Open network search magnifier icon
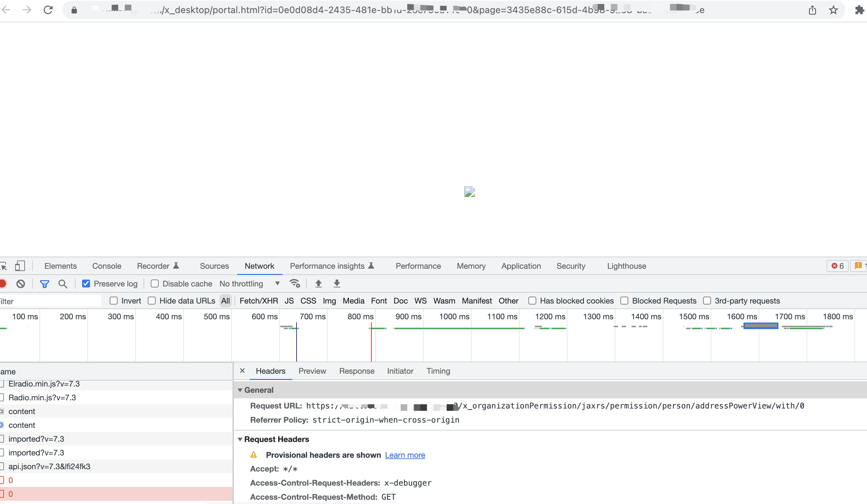This screenshot has width=867, height=504. [x=63, y=283]
